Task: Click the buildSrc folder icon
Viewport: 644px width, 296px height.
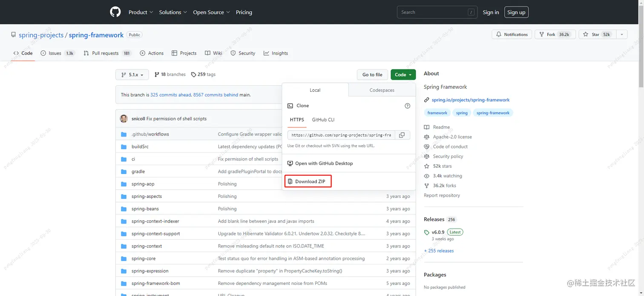Action: pos(124,146)
